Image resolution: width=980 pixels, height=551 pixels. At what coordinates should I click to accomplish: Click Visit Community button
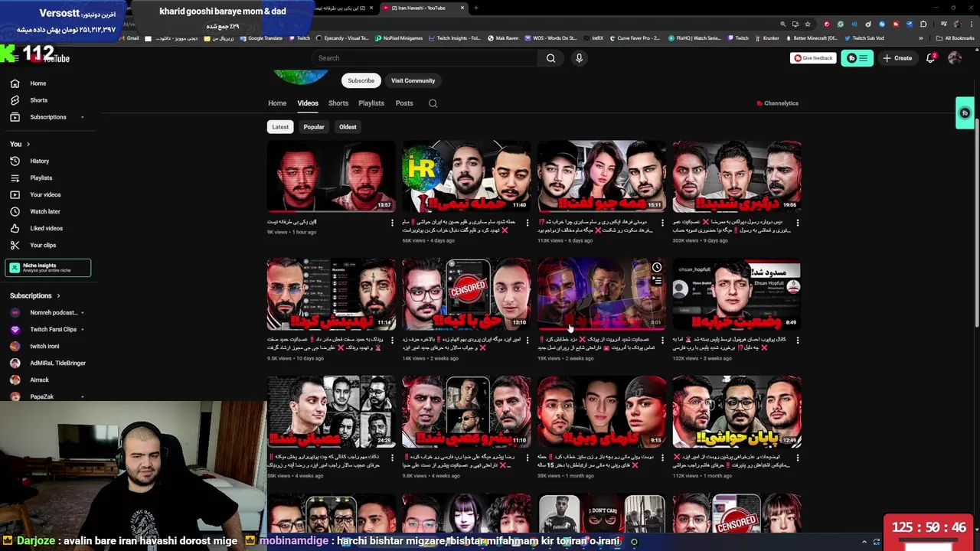point(413,80)
